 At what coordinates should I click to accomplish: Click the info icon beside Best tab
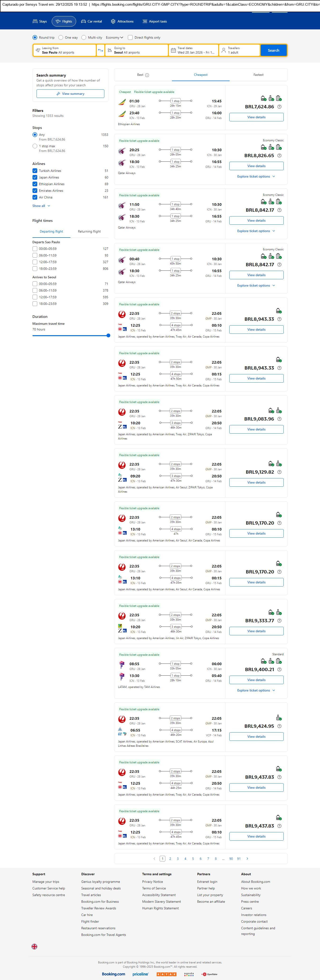[147, 75]
